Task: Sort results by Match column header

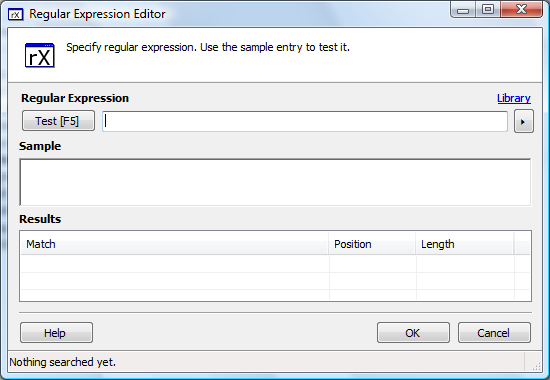Action: click(175, 244)
